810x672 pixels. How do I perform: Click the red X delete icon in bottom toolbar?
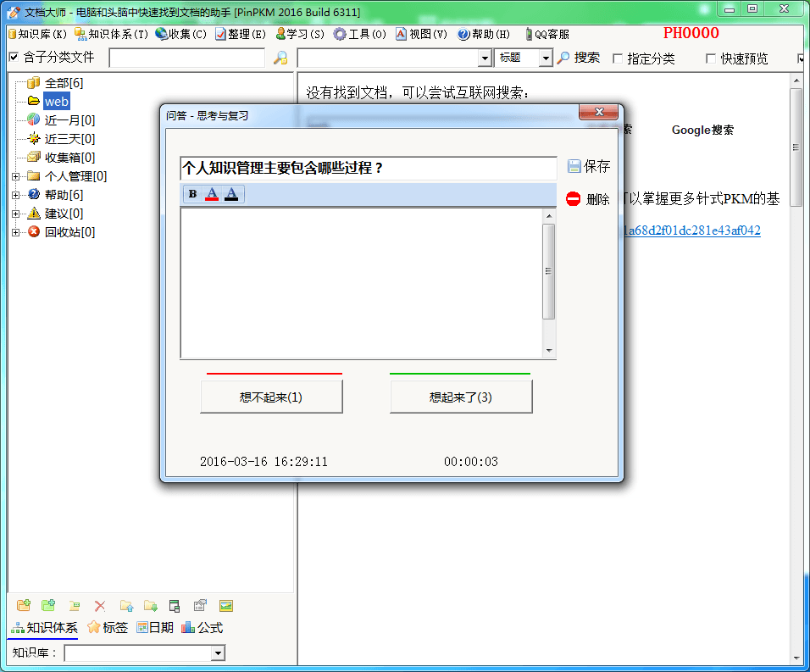tap(100, 605)
